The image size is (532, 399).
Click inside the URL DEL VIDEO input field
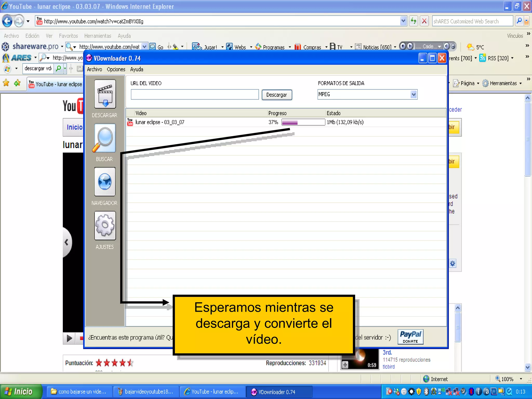click(195, 95)
